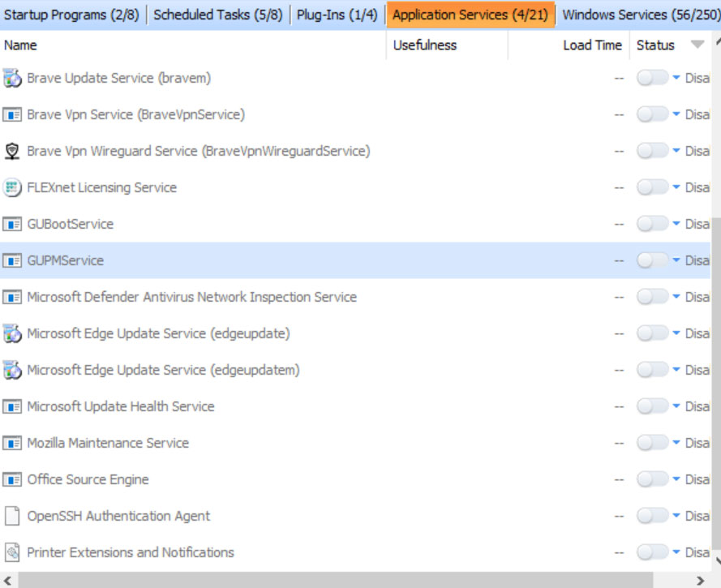The width and height of the screenshot is (721, 588).
Task: Toggle Brave Update Service (bravem) switch
Action: (653, 78)
